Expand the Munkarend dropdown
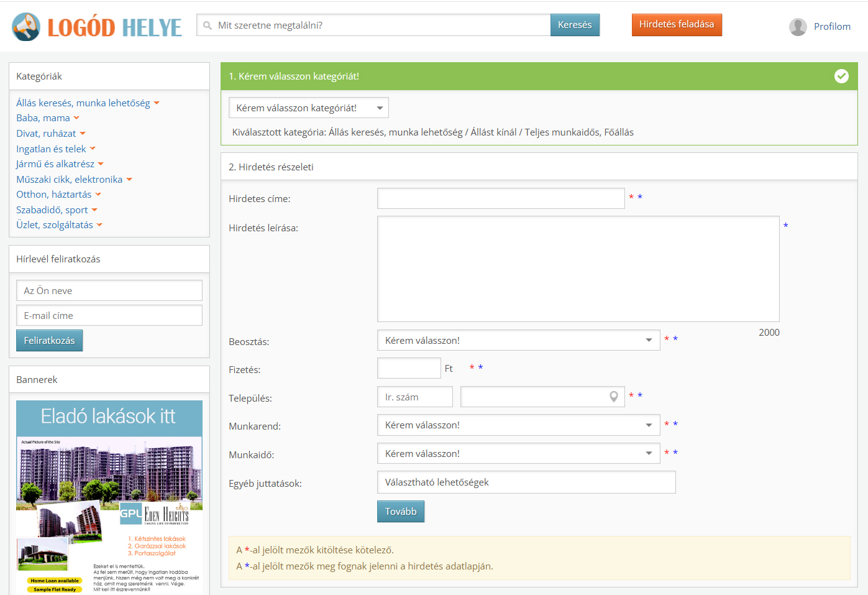868x595 pixels. tap(518, 425)
